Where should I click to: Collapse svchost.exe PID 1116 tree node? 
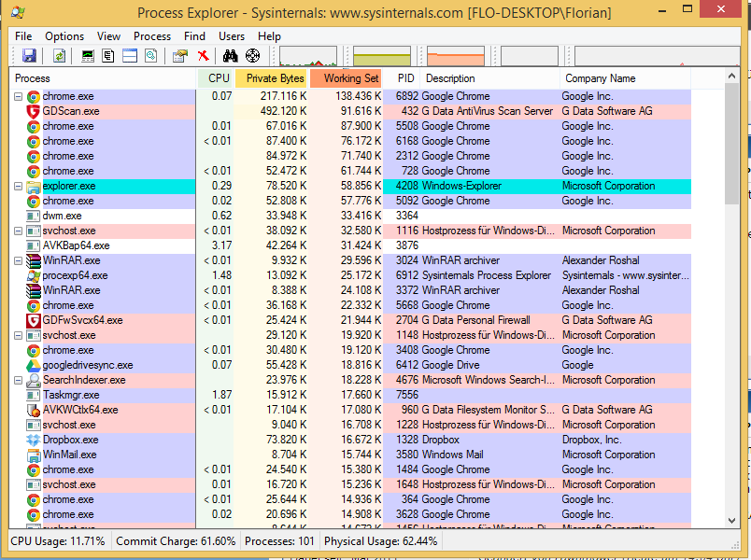coord(18,231)
